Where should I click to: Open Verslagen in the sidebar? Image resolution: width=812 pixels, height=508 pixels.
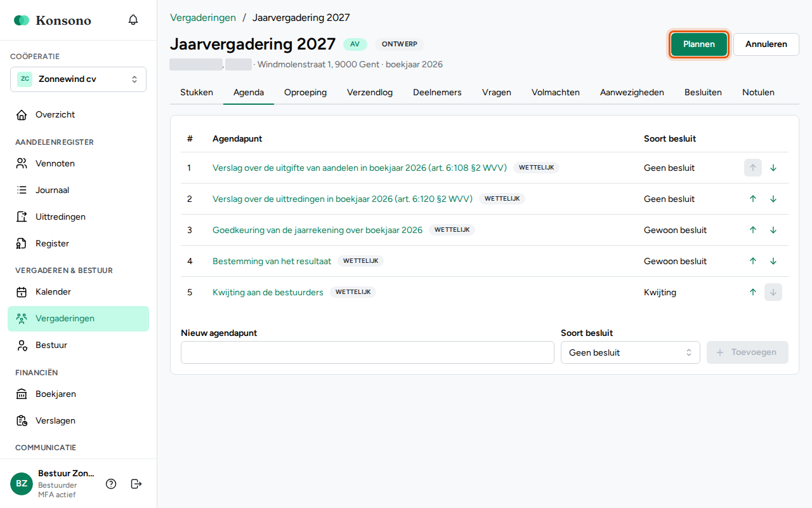[x=78, y=421]
